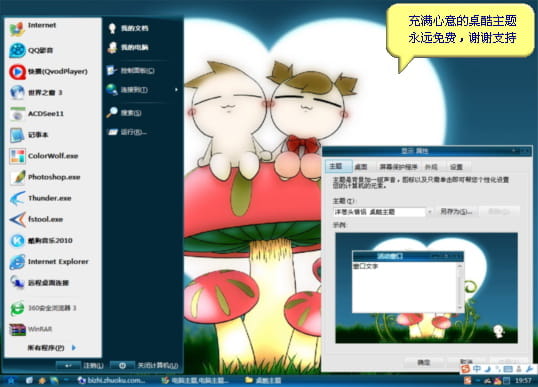Screen dimensions: 538x387
Task: Switch to the Screen Saver tab
Action: tap(398, 167)
